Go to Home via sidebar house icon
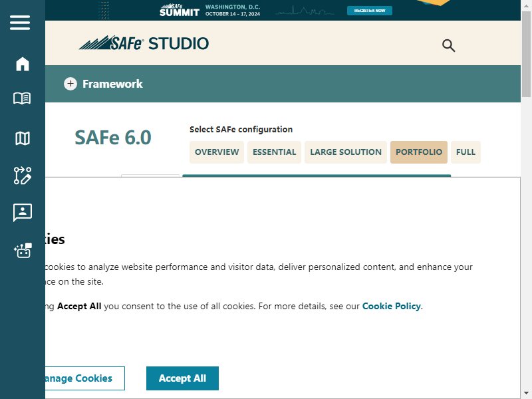 pos(23,64)
